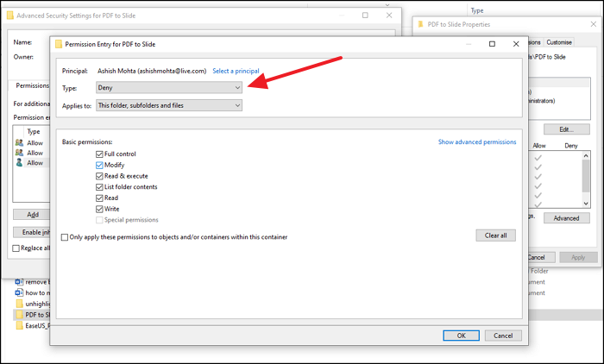Click the Type column header in Explorer

pyautogui.click(x=477, y=10)
